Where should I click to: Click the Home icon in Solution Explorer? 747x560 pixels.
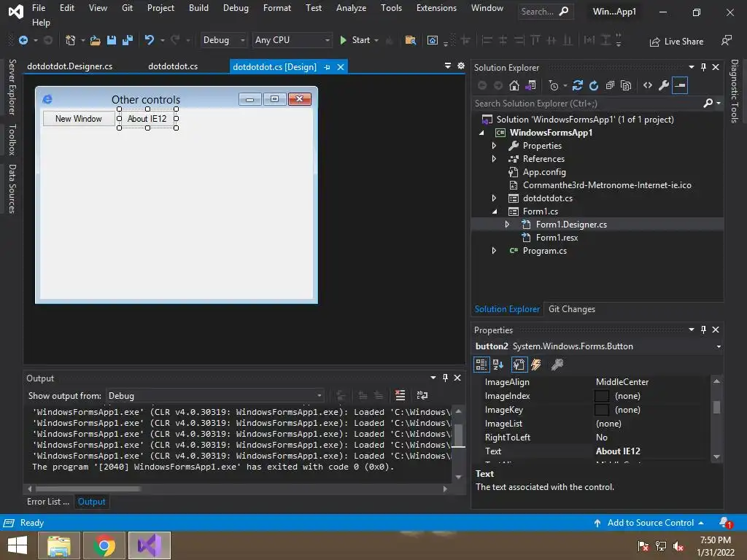[x=514, y=86]
